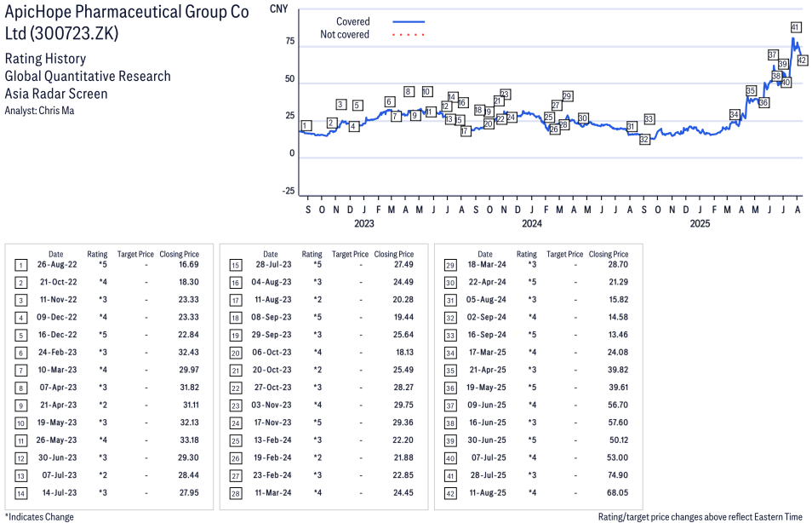Click the 'Rating History' heading

[46, 59]
